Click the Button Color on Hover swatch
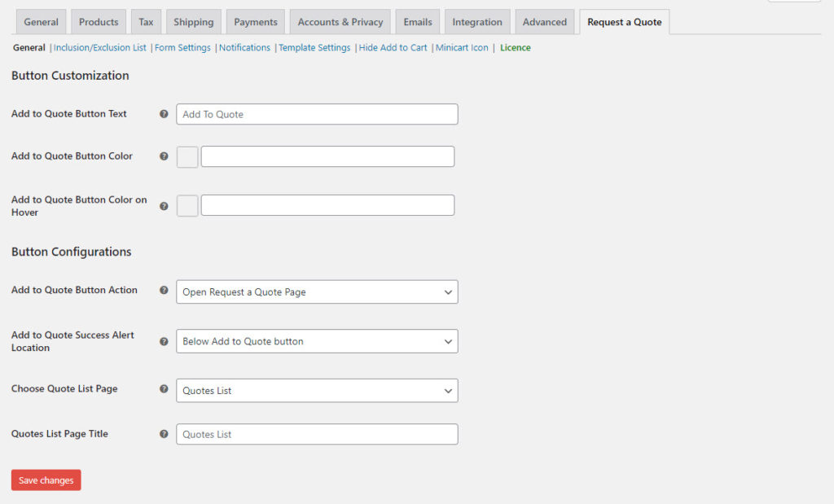Screen dimensions: 834x504 pyautogui.click(x=187, y=206)
